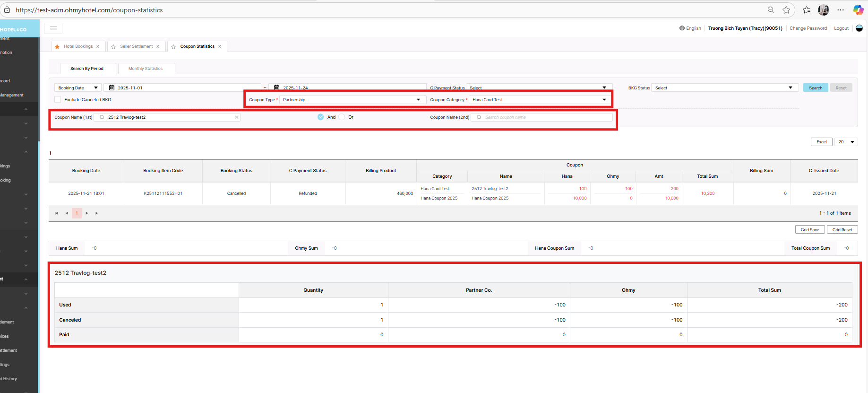The height and width of the screenshot is (393, 868).
Task: Switch to the Hotel Bookings tab
Action: tap(78, 46)
